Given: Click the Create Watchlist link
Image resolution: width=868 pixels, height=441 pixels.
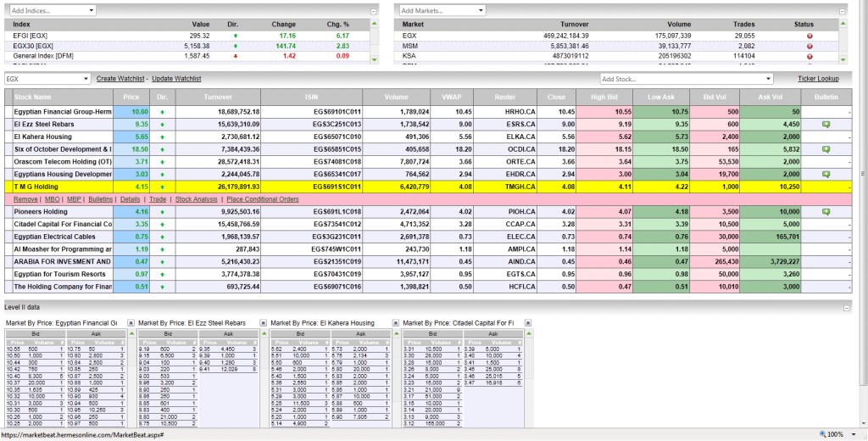Looking at the screenshot, I should [121, 79].
